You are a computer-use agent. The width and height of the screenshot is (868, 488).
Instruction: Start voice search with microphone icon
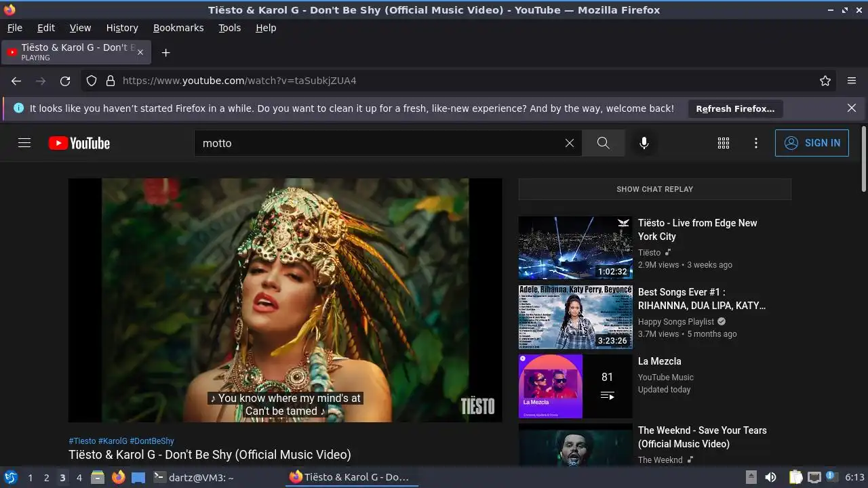coord(644,143)
